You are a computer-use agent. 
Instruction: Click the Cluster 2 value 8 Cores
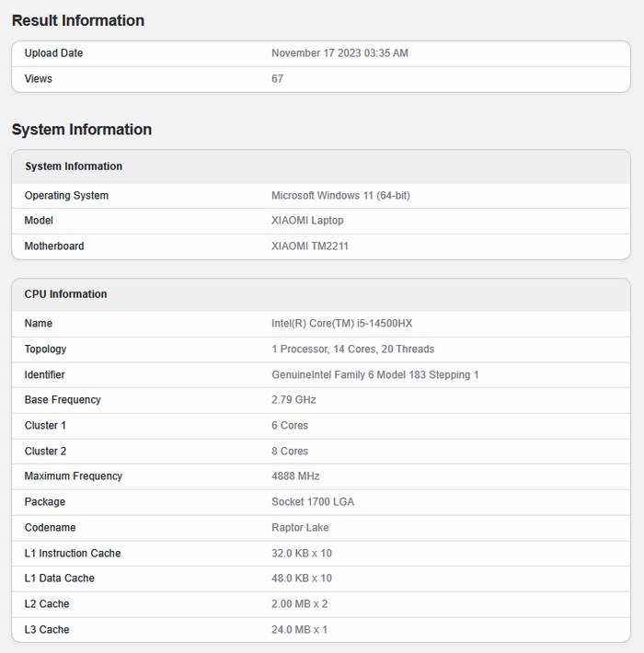[x=290, y=452]
